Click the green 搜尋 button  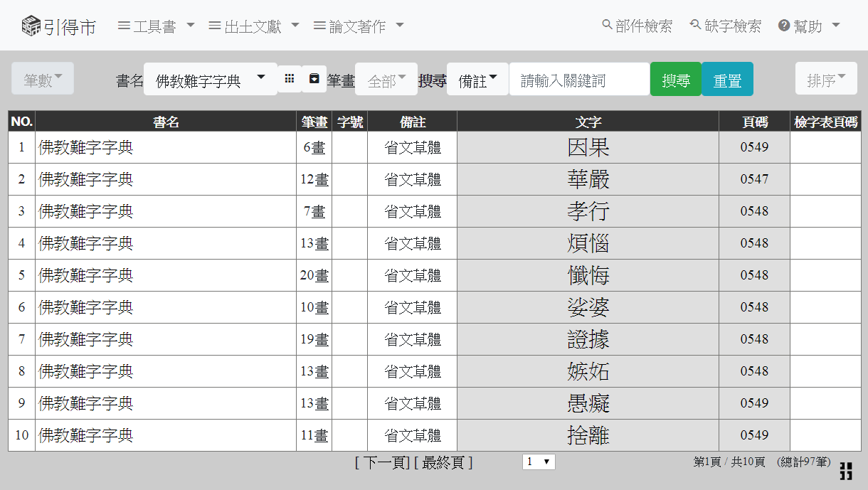pos(676,79)
